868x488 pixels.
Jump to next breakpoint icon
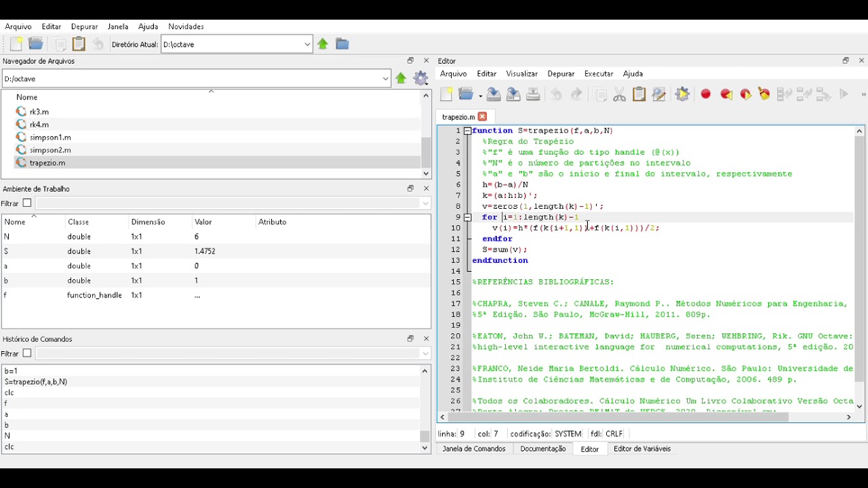click(745, 94)
